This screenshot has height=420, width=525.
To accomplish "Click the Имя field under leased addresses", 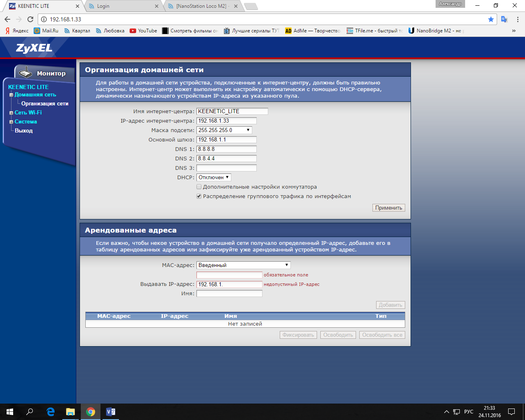I will click(229, 294).
